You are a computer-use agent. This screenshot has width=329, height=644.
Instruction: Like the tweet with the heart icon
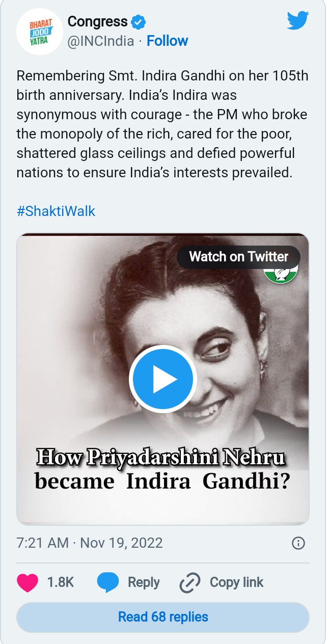(26, 582)
